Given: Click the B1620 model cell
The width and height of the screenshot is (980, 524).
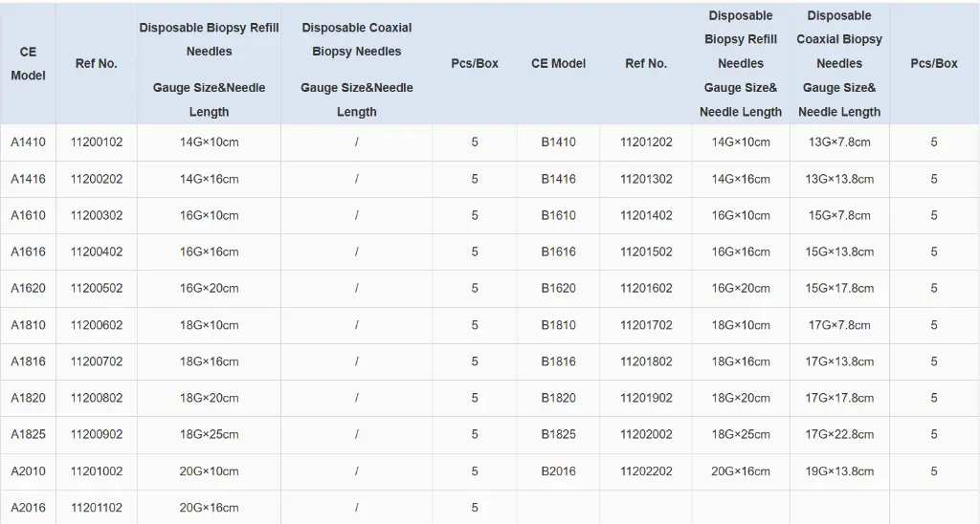Looking at the screenshot, I should 558,288.
